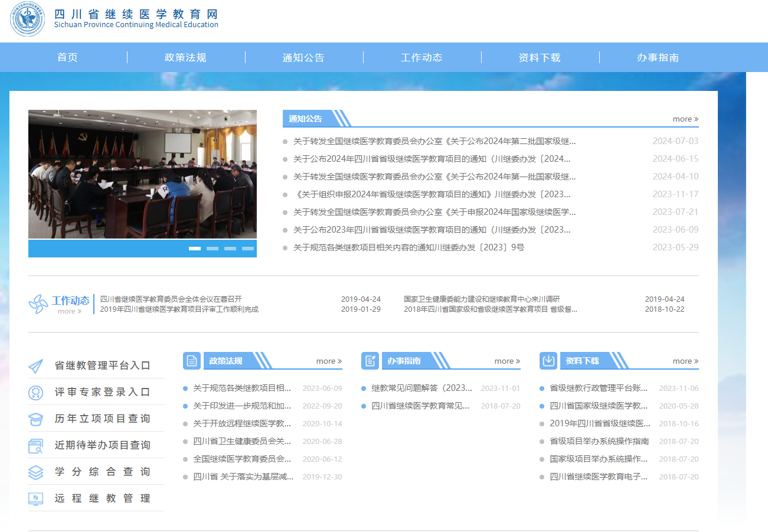
Task: Click the search window icon for 近期待举办项目查询
Action: pyautogui.click(x=36, y=446)
